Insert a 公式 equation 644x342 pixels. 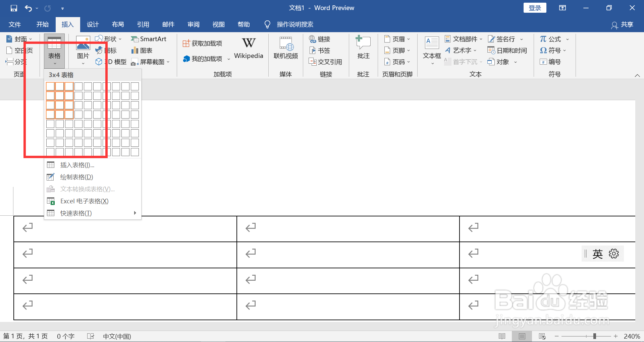(554, 39)
